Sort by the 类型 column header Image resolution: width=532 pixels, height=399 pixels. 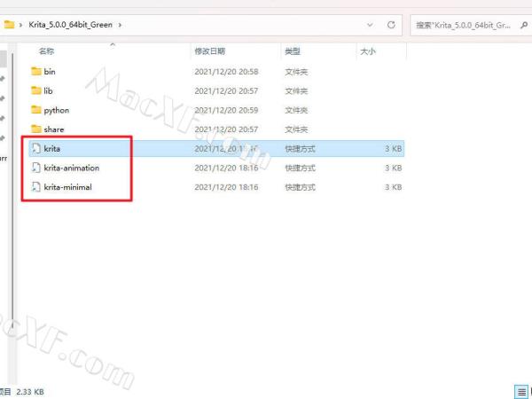(293, 51)
